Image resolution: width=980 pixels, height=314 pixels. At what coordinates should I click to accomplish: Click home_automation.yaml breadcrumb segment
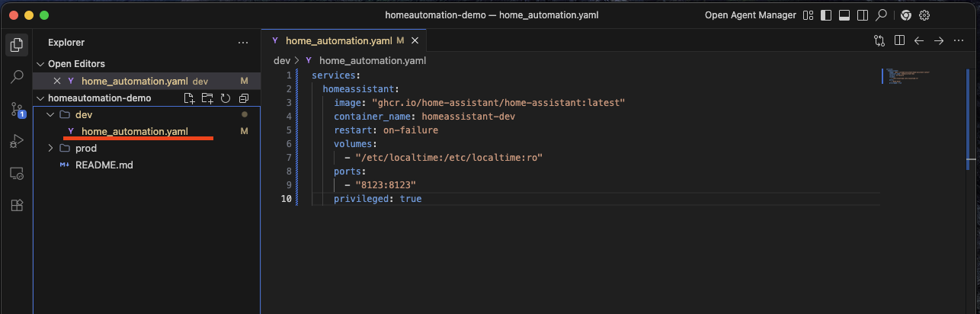pyautogui.click(x=372, y=60)
